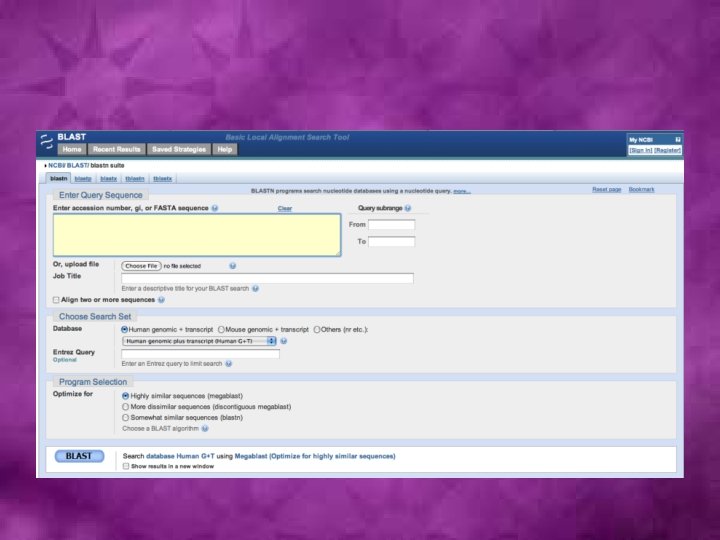This screenshot has width=720, height=540.
Task: Select Mouse genomic + transcript database
Action: (x=221, y=330)
